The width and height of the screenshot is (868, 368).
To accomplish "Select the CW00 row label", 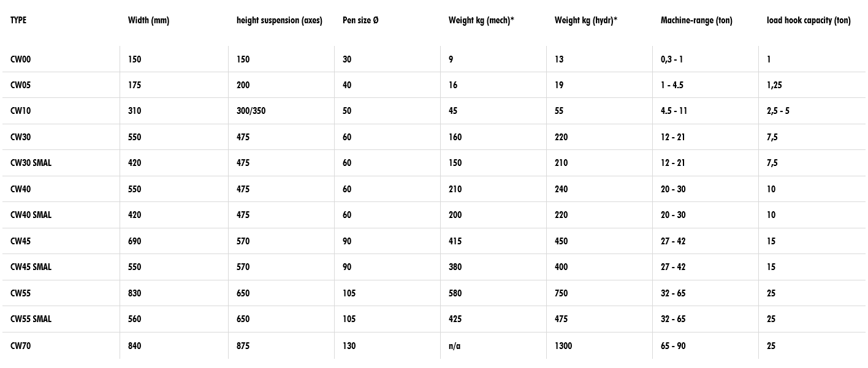I will click(x=20, y=59).
